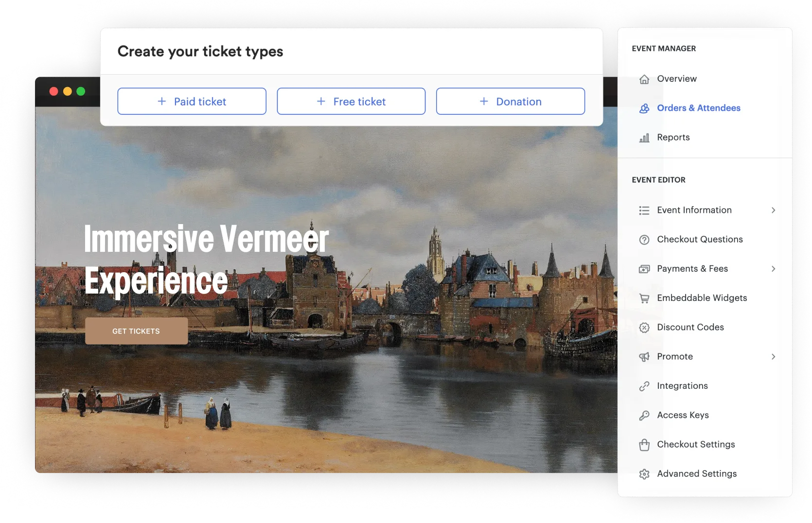Click the Payments & Fees money icon
This screenshot has width=812, height=523.
644,269
